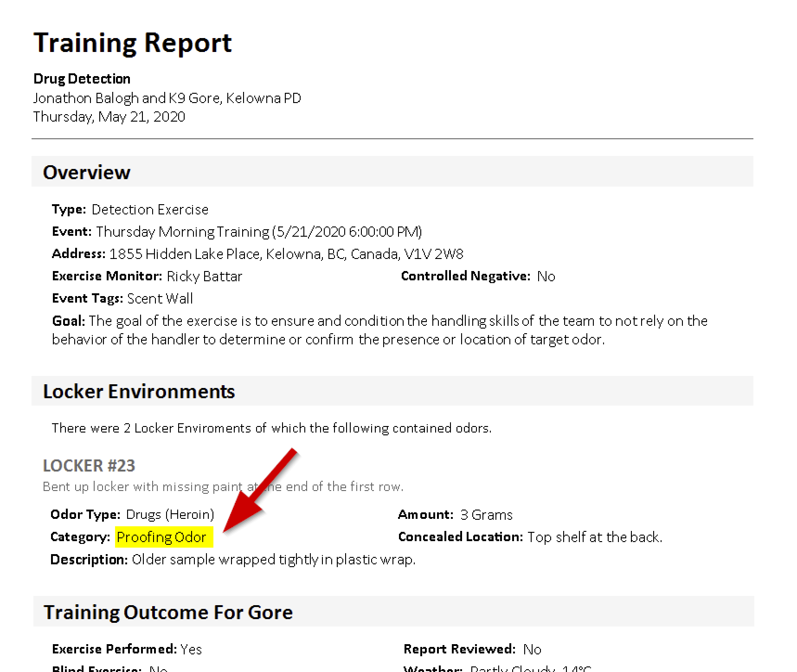This screenshot has width=797, height=672.
Task: Click Report Reviewed 'No' value
Action: (532, 649)
